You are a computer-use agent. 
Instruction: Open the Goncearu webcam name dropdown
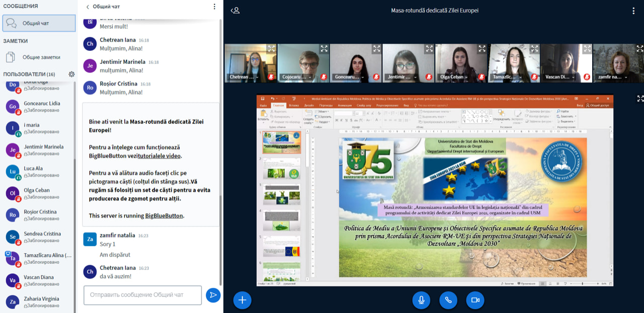coord(349,77)
